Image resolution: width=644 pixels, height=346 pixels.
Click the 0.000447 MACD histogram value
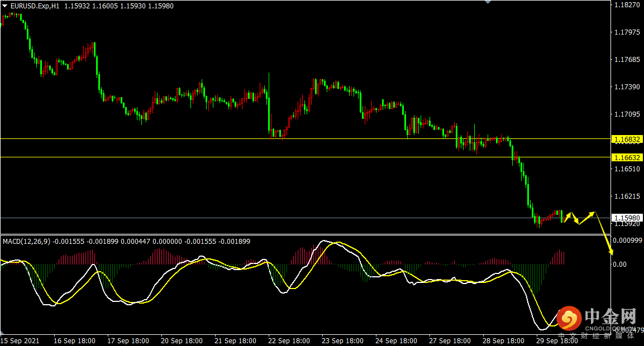coord(136,242)
